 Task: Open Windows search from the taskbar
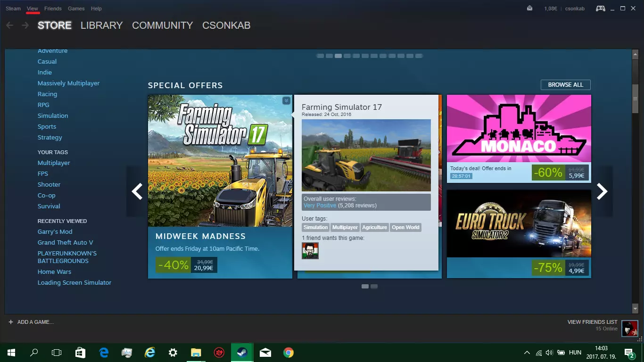34,352
